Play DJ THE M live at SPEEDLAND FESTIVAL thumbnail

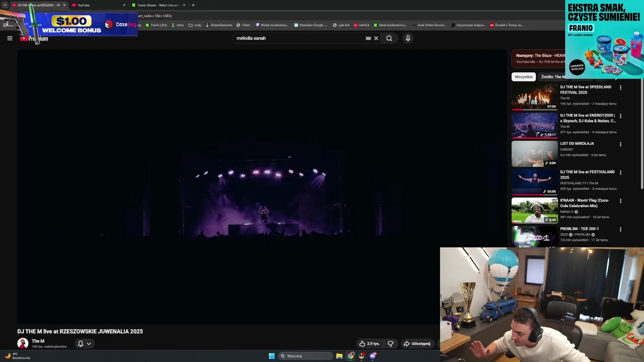click(x=535, y=97)
